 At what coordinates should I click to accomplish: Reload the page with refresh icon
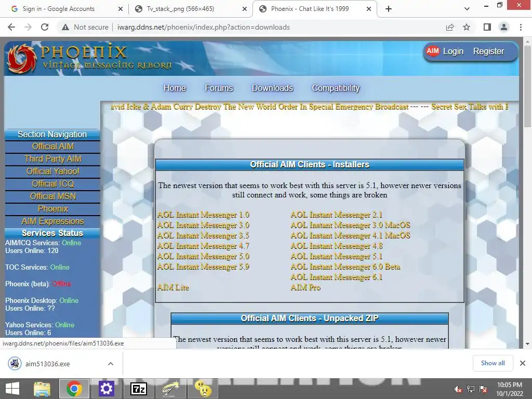tap(45, 27)
